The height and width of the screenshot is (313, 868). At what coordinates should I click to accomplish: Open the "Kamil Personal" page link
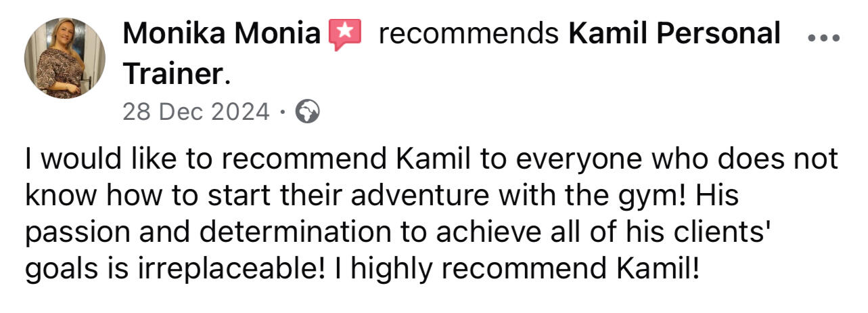pyautogui.click(x=675, y=34)
